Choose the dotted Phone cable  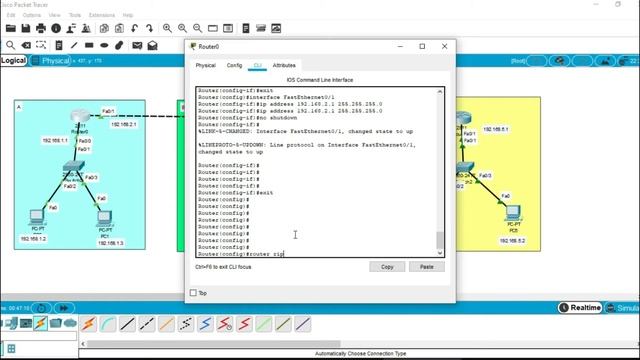click(186, 324)
